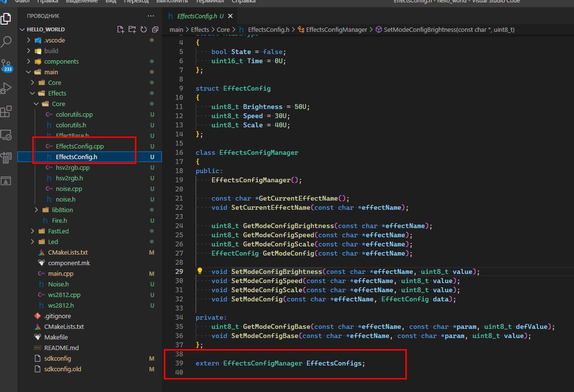Image resolution: width=574 pixels, height=392 pixels.
Task: Click the New File icon in HELLO_WORLD header
Action: click(x=121, y=29)
